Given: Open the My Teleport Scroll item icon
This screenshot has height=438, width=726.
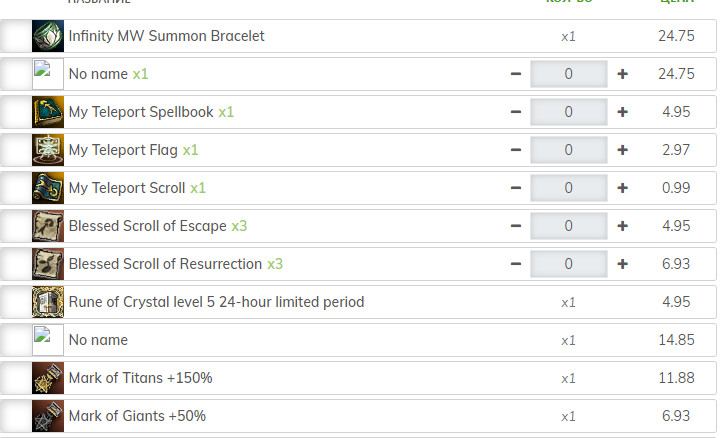Looking at the screenshot, I should pyautogui.click(x=48, y=188).
